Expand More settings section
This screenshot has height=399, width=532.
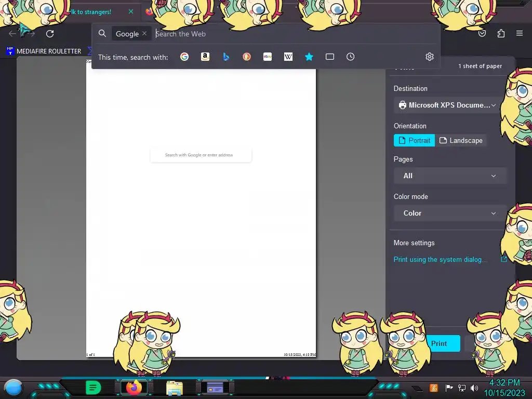coord(414,243)
